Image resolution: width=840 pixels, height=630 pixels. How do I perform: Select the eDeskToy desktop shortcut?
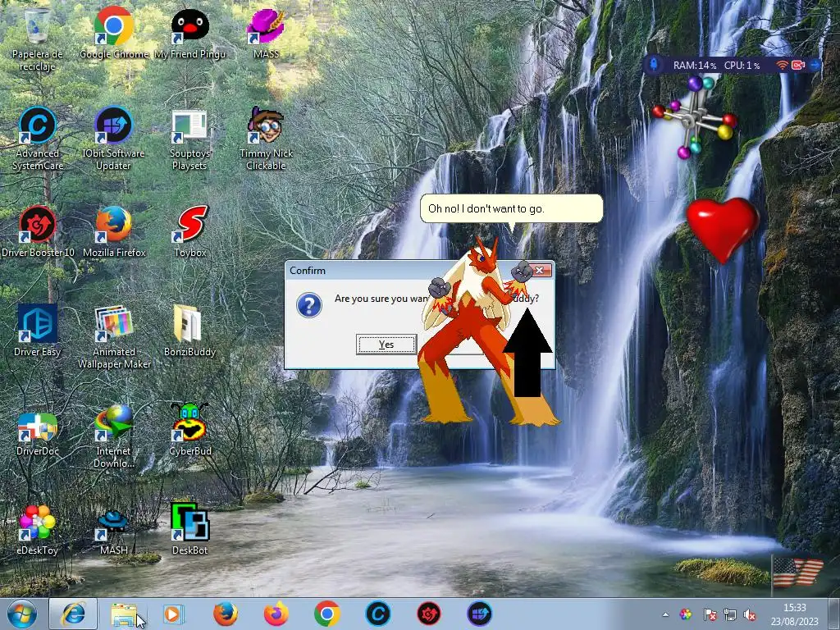pyautogui.click(x=38, y=529)
